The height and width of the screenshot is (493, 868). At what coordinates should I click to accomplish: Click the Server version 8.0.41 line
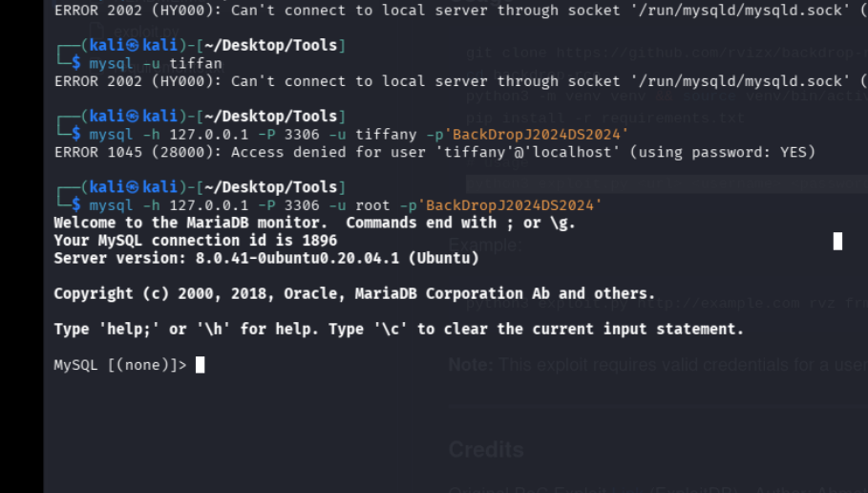tap(266, 258)
